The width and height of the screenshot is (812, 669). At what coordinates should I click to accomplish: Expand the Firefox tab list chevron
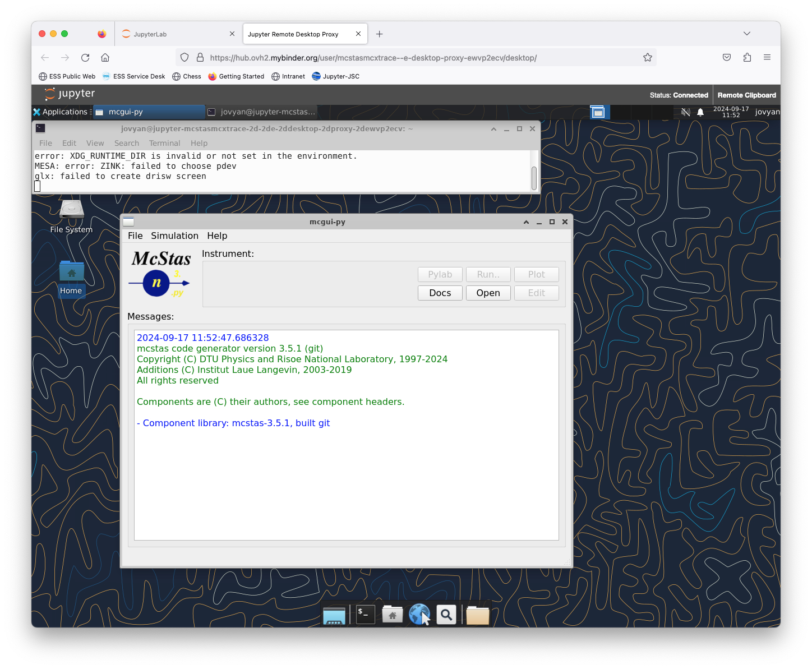click(747, 34)
